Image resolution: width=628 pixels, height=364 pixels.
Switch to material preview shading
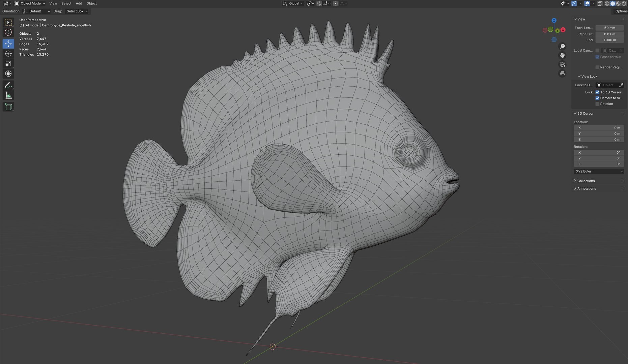[x=619, y=3]
